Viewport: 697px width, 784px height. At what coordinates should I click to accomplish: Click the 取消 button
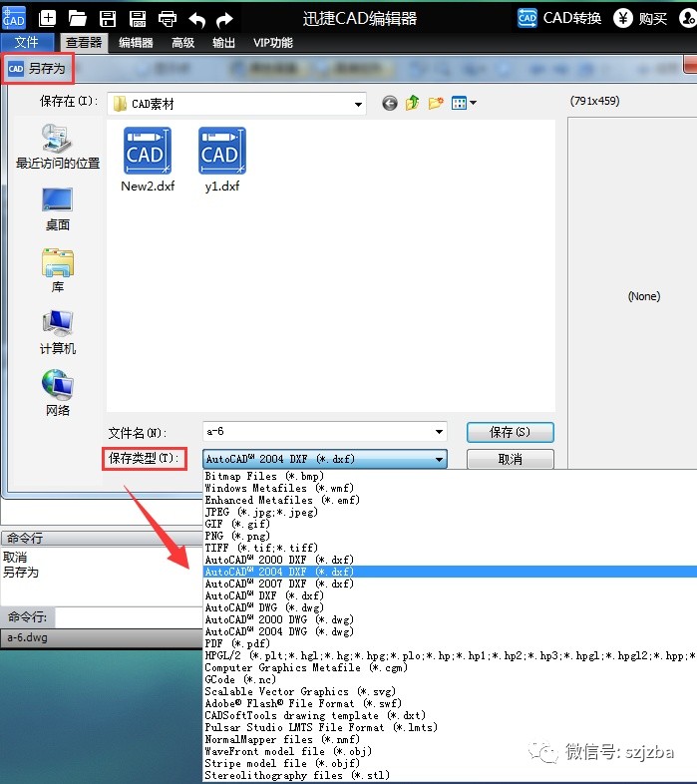510,459
